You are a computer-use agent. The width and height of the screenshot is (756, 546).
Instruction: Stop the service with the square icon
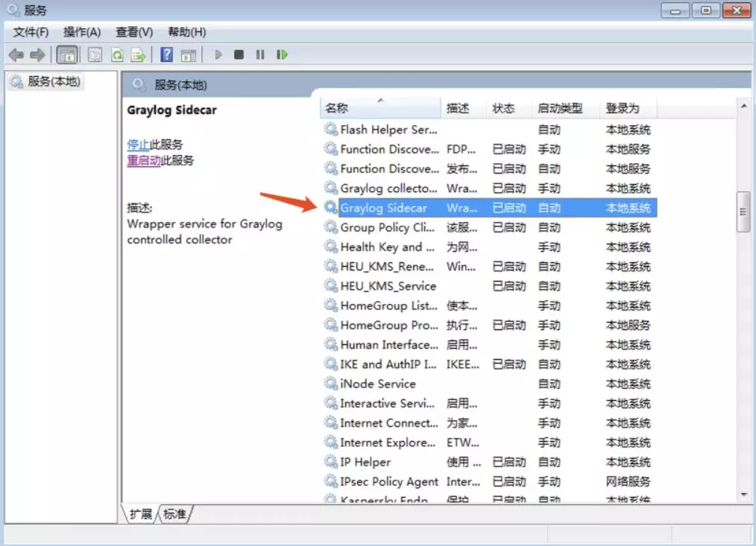239,54
